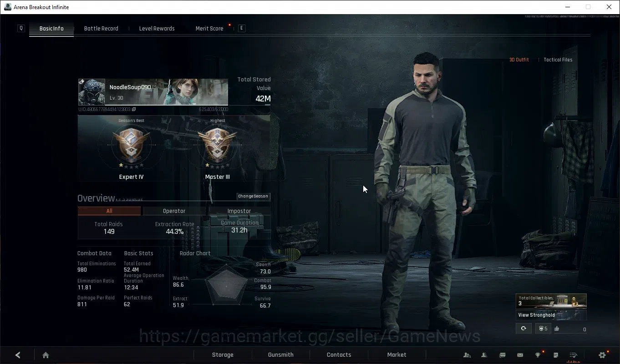Image resolution: width=620 pixels, height=364 pixels.
Task: Open the list-with-arrow icon in bottom bar
Action: tap(574, 355)
